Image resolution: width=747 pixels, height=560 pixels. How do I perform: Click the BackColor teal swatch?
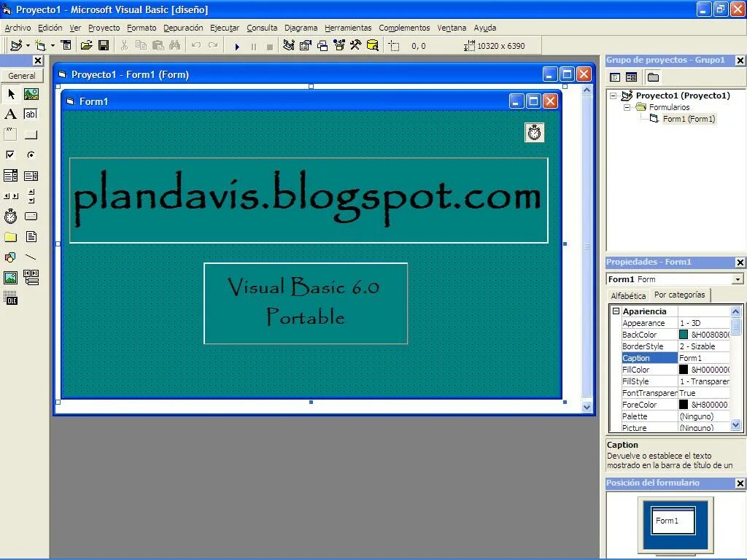683,335
